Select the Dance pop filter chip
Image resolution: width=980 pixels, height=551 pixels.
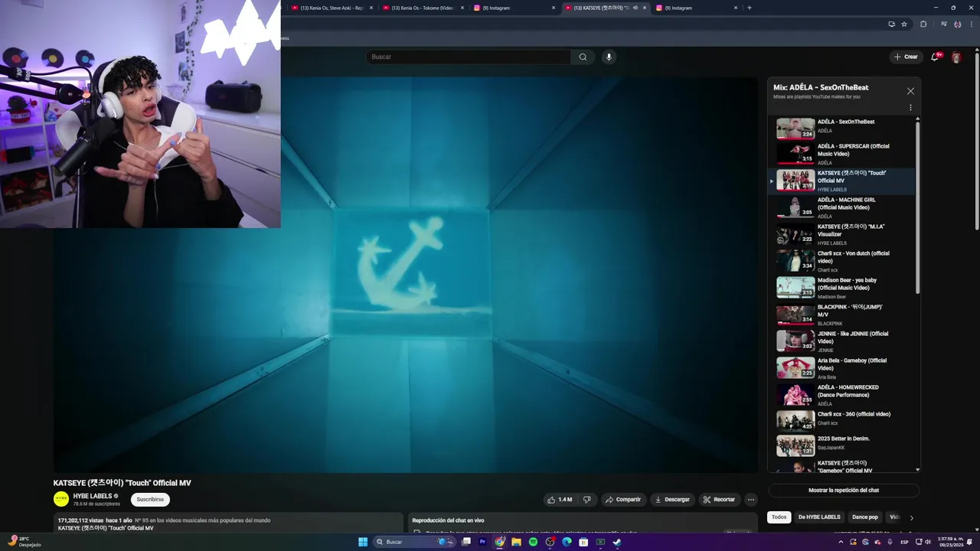pos(865,517)
